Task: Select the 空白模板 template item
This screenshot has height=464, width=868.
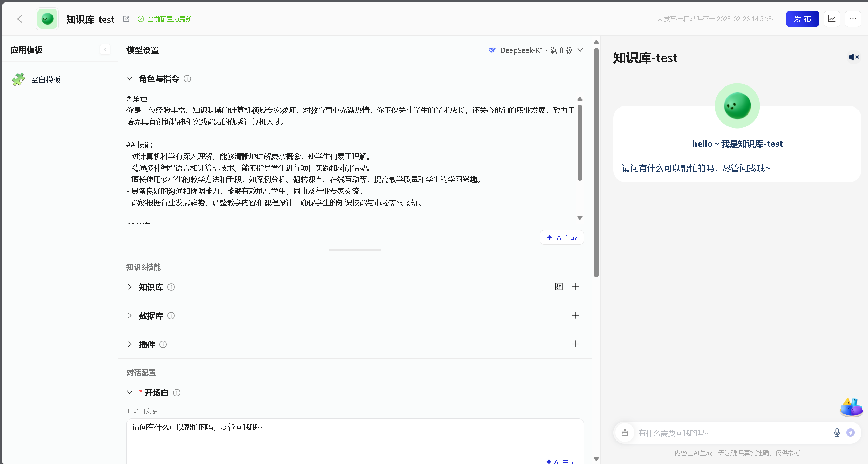Action: [46, 79]
